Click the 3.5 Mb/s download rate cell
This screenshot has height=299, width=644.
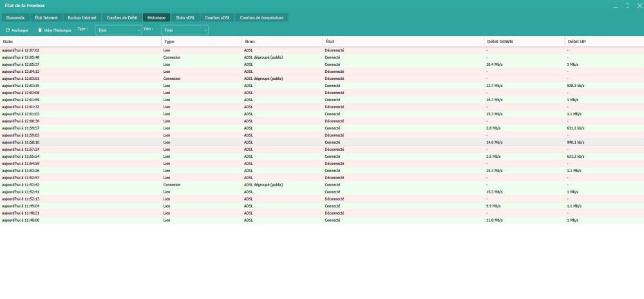tap(493, 157)
